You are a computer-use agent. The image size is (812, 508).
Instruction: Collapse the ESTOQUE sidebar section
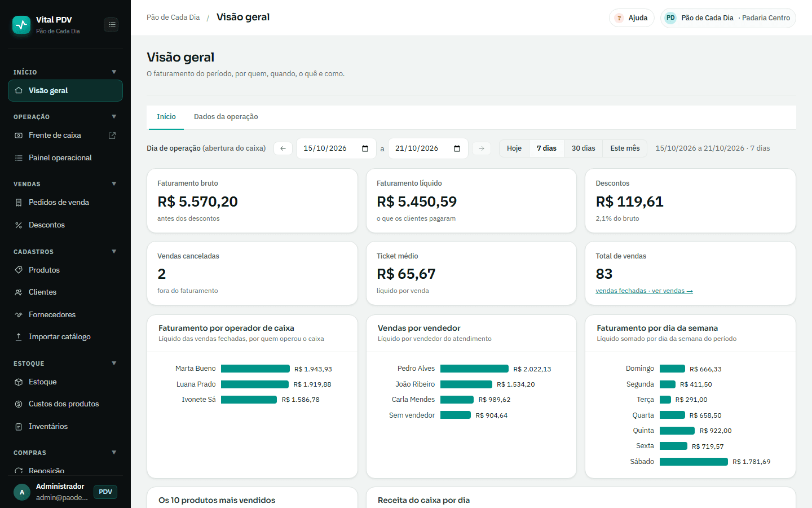(x=114, y=364)
